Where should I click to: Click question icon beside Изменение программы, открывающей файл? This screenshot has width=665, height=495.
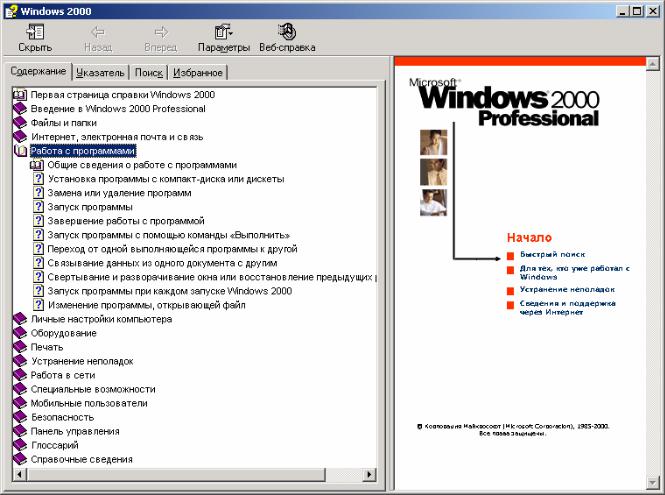pyautogui.click(x=39, y=305)
